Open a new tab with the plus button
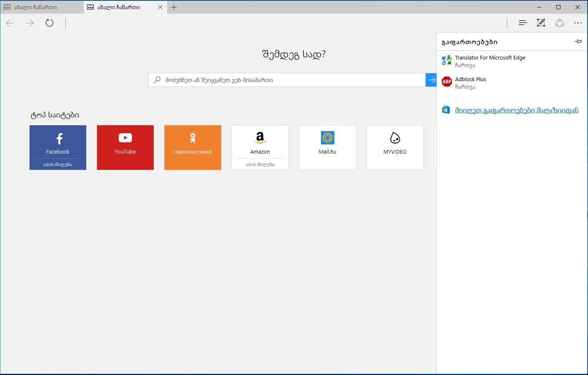588x375 pixels. point(174,7)
